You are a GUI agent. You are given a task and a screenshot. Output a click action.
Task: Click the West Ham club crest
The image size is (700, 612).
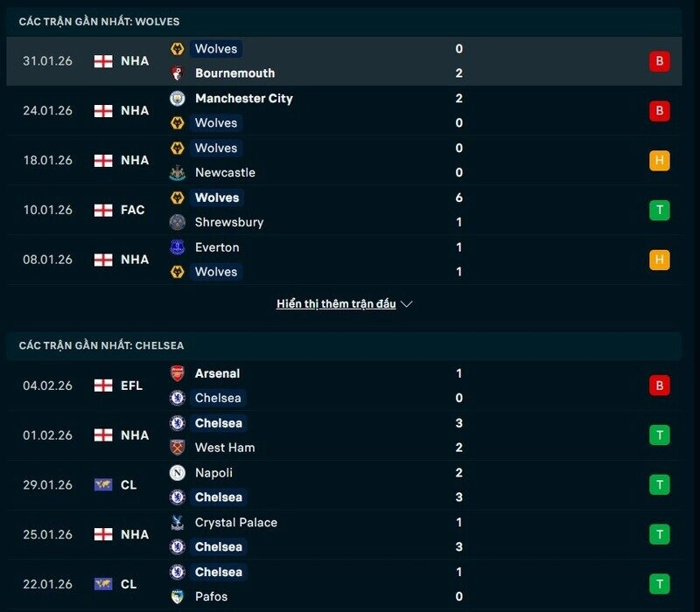(178, 448)
